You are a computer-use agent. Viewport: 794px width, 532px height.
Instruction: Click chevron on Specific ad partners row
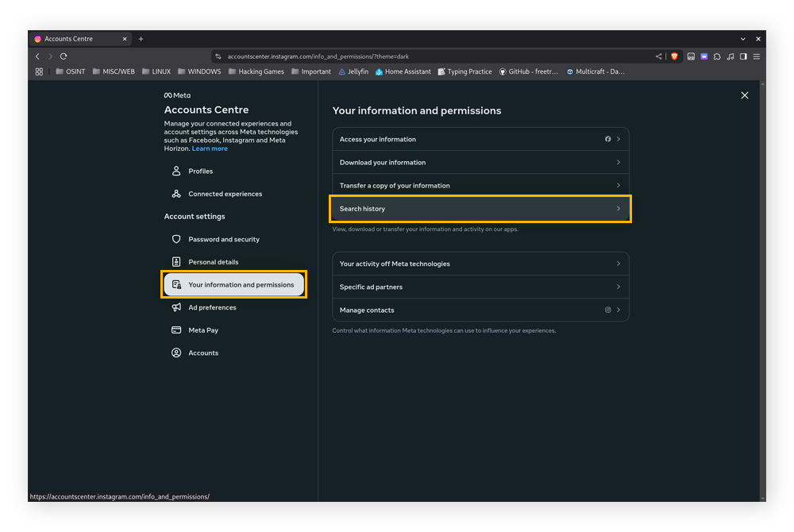(x=619, y=287)
